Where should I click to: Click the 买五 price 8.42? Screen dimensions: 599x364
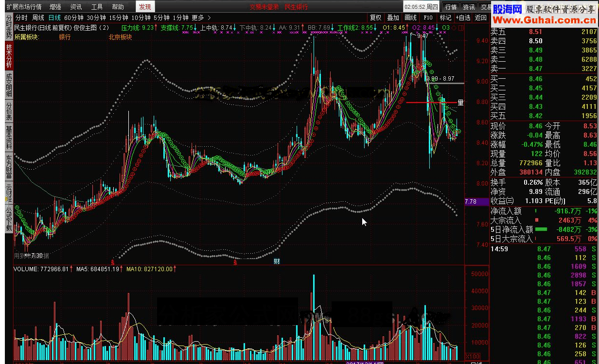click(x=535, y=116)
